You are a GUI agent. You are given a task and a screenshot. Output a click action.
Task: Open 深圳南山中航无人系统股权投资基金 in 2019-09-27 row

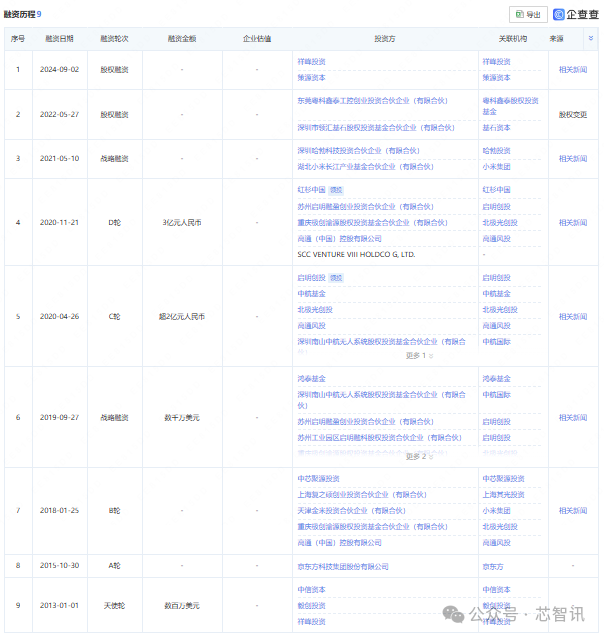381,400
